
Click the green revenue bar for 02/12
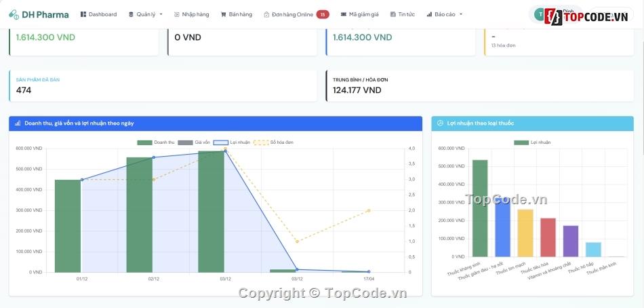pyautogui.click(x=139, y=214)
